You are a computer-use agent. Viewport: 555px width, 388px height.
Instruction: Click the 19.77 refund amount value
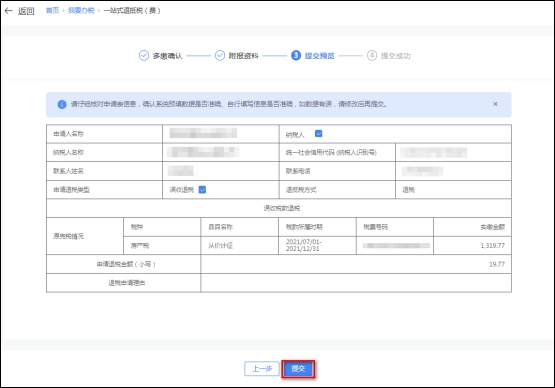click(497, 264)
